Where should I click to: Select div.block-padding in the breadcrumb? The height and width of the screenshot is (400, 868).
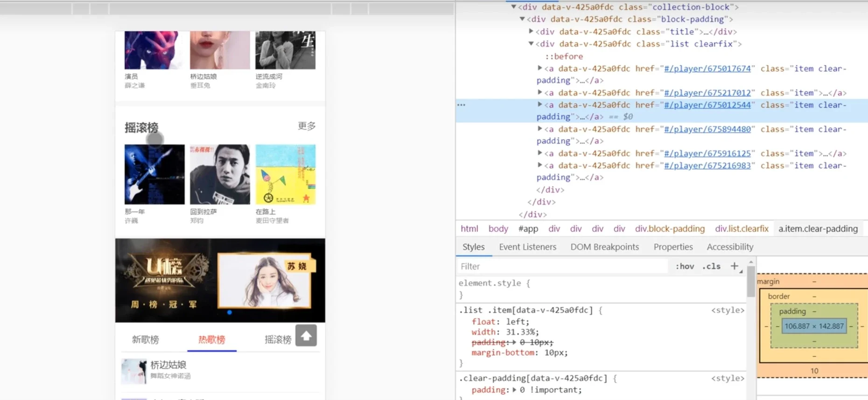[670, 228]
